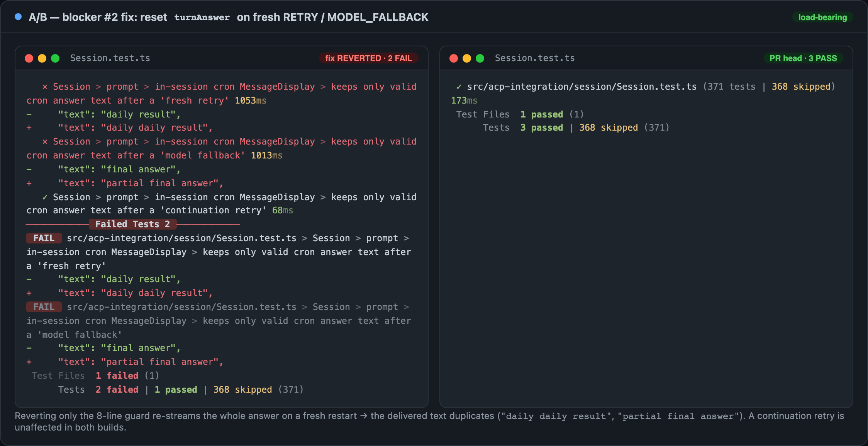Click the '1053ms' duration text

pos(251,100)
